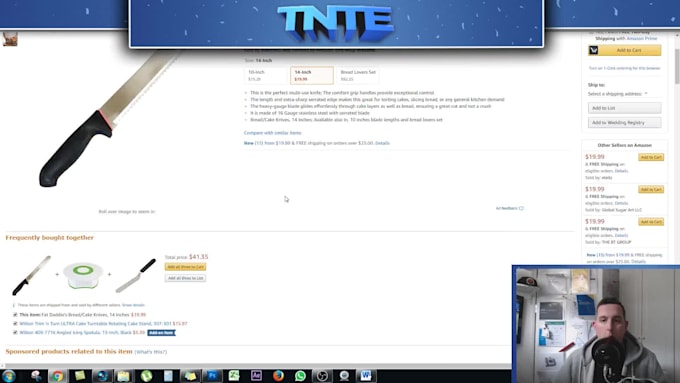Image resolution: width=680 pixels, height=383 pixels.
Task: Open Compare with similar items link
Action: click(x=272, y=133)
